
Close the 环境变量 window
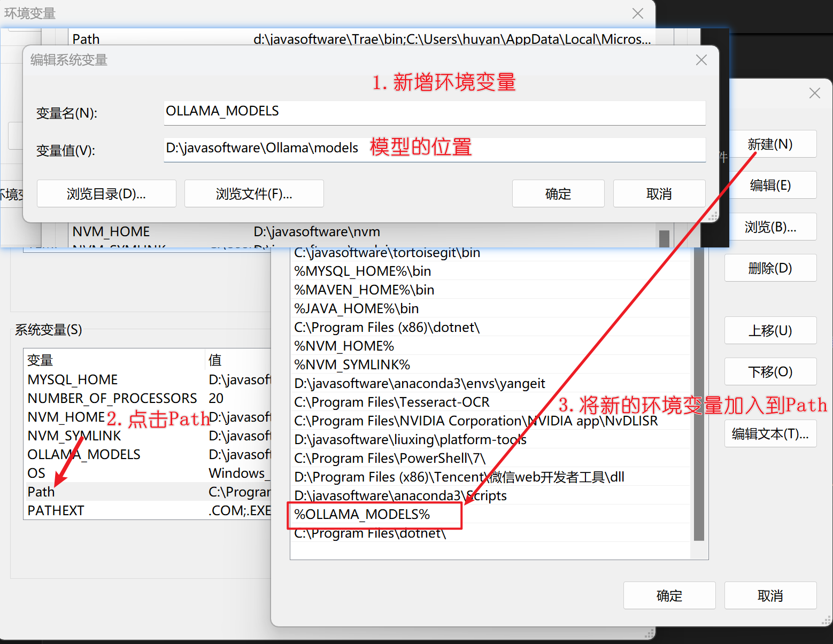click(x=637, y=13)
